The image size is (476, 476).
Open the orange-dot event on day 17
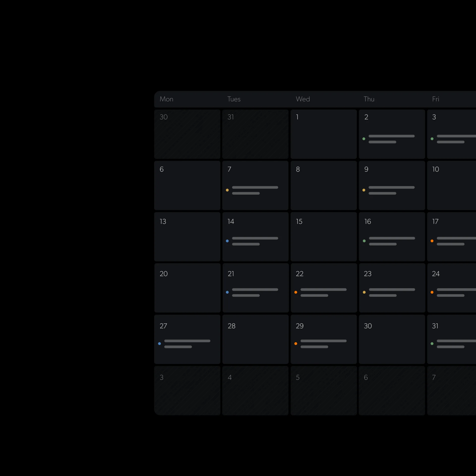click(453, 241)
